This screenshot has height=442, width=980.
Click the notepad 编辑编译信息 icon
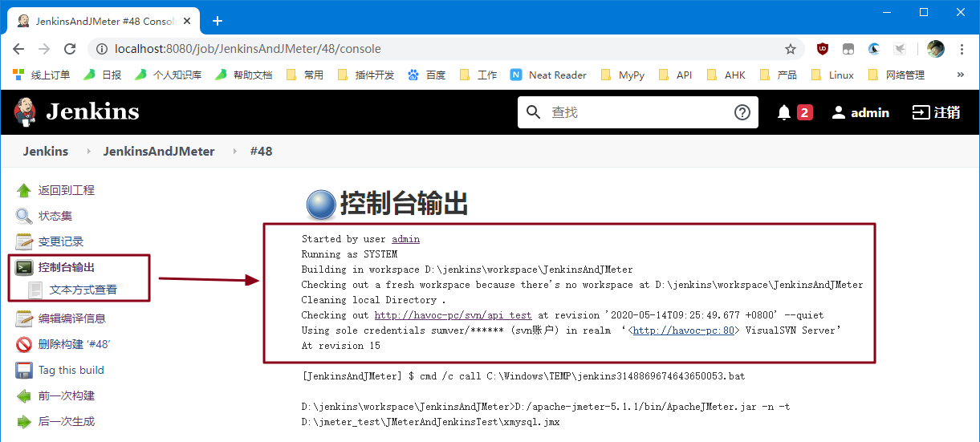click(24, 318)
